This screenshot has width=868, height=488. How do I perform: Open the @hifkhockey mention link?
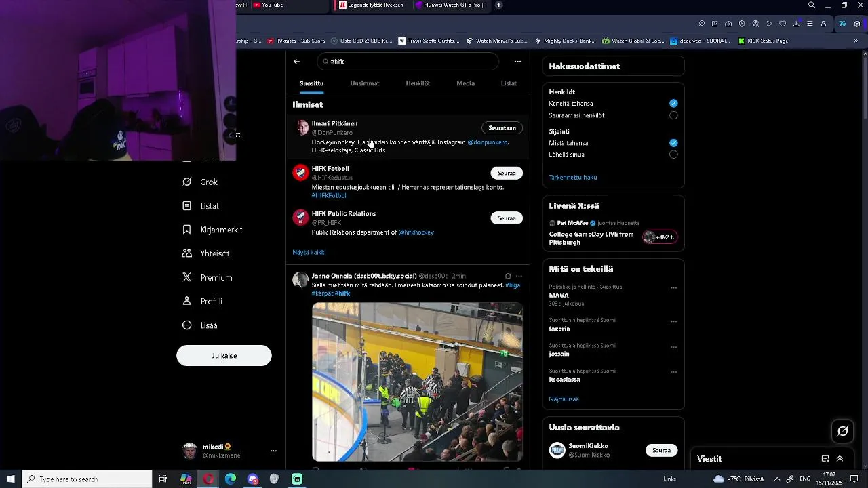click(416, 232)
